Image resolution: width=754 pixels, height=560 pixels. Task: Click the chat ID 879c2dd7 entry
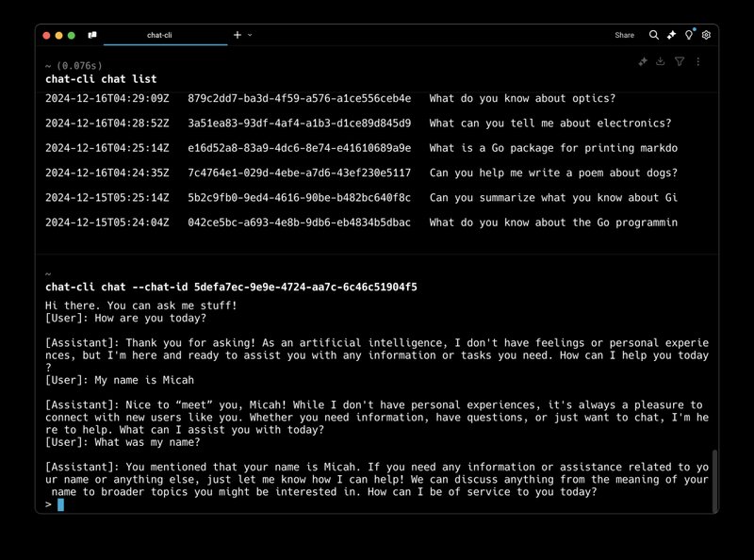(x=299, y=99)
